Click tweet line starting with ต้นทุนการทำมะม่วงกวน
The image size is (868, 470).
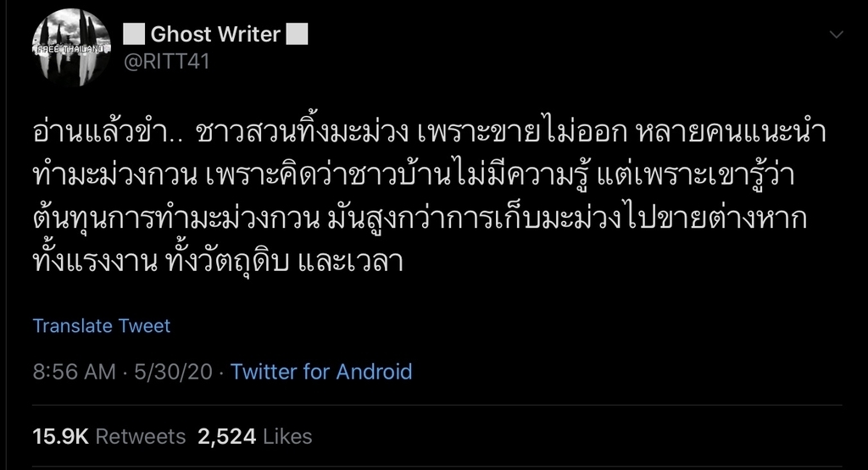pos(419,218)
